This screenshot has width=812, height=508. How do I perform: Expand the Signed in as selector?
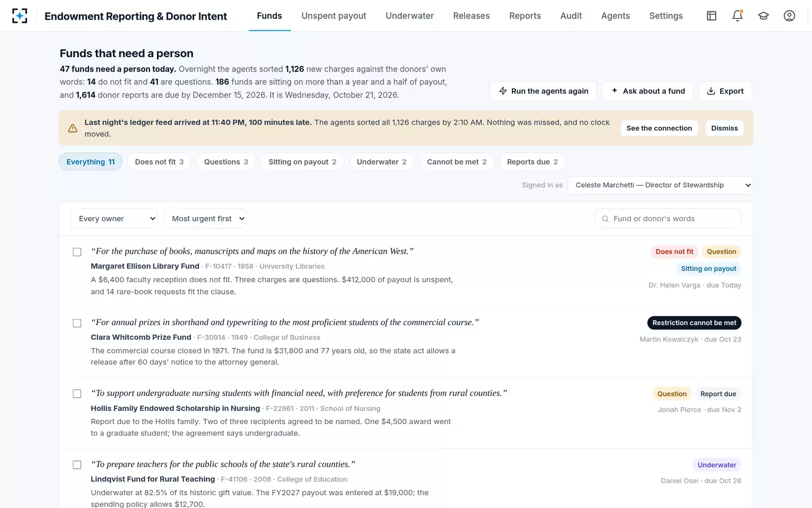(660, 185)
